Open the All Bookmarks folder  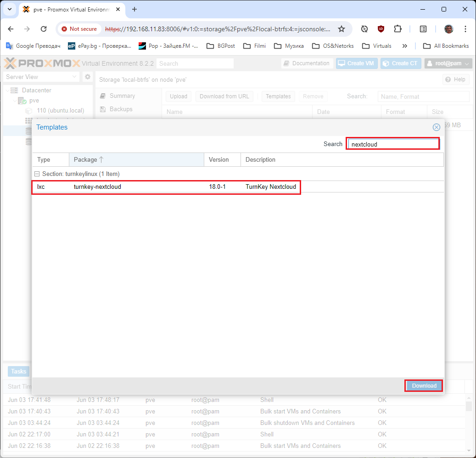[446, 46]
